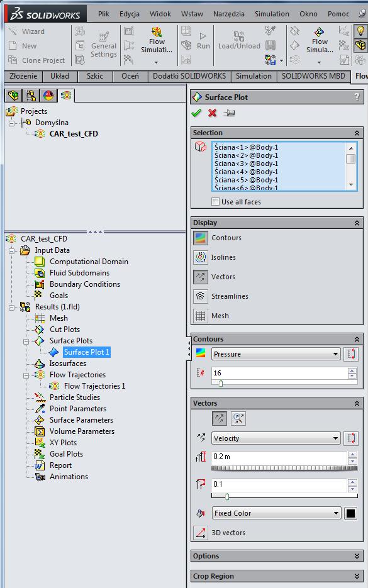
Task: Select XY Plots tree icon
Action: (40, 443)
